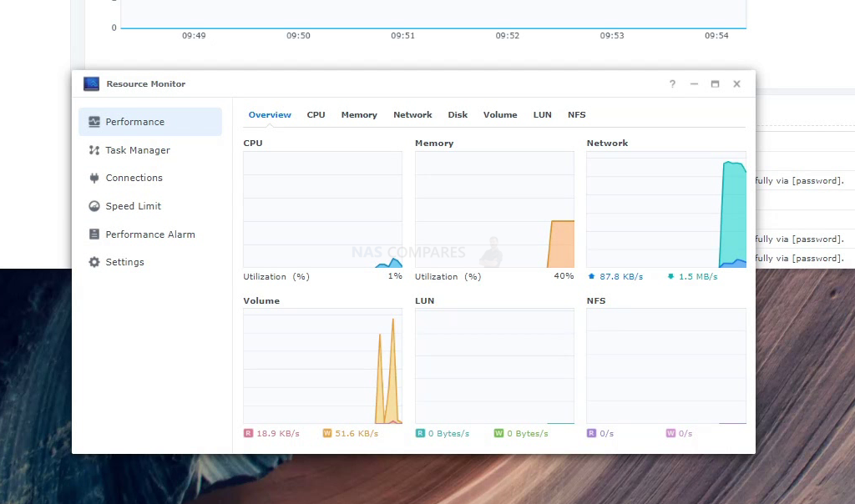This screenshot has width=855, height=504.
Task: Click the Connections plug icon
Action: 94,178
